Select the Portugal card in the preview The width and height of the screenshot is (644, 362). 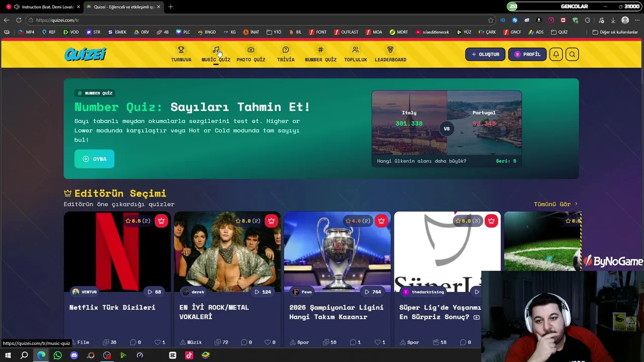click(484, 122)
